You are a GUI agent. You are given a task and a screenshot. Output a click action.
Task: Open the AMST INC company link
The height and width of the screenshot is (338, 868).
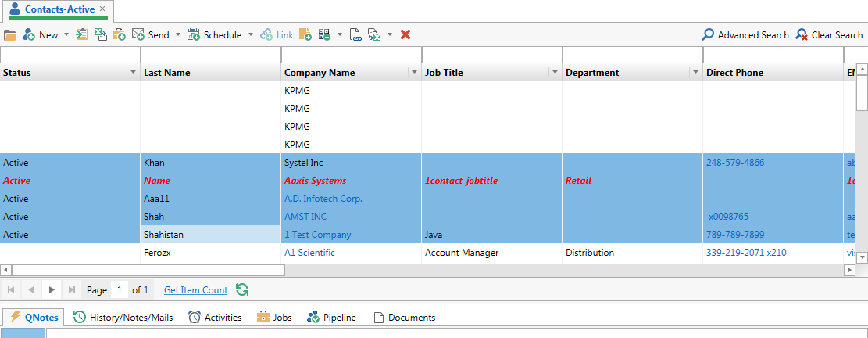click(306, 217)
